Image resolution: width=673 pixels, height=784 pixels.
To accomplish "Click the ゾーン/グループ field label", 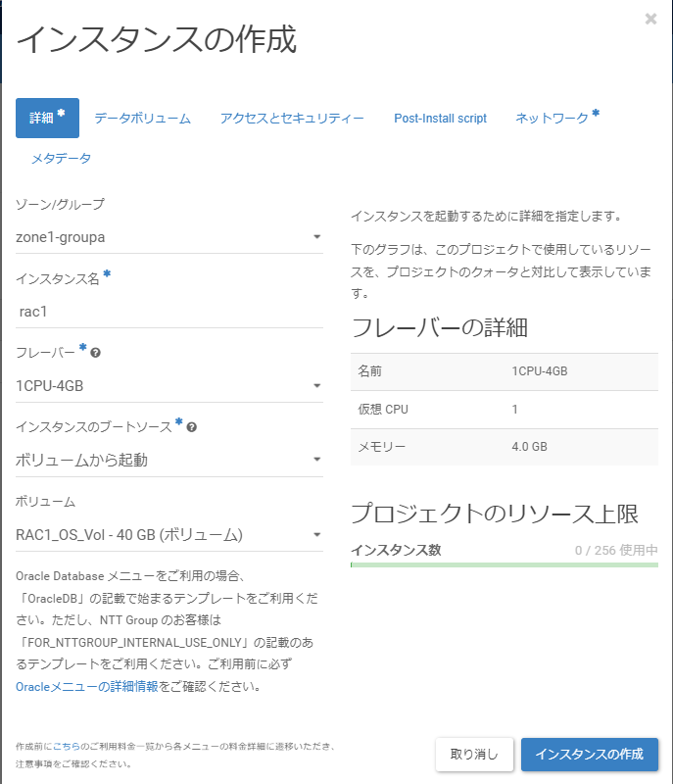I will [x=60, y=205].
